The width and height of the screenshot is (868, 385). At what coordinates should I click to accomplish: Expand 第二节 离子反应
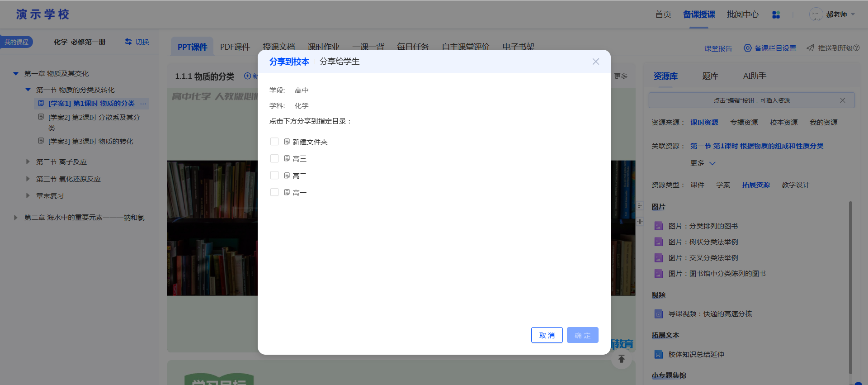click(28, 162)
